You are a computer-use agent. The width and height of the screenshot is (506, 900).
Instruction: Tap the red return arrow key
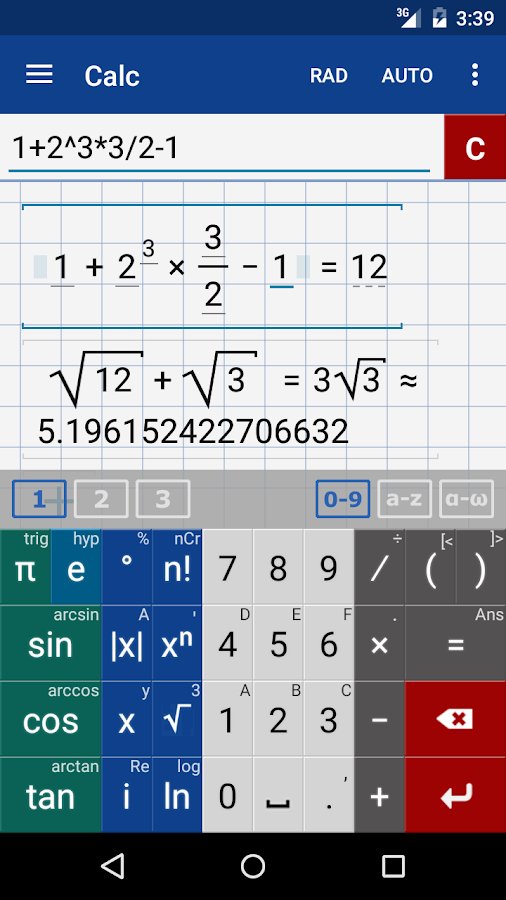(x=456, y=795)
